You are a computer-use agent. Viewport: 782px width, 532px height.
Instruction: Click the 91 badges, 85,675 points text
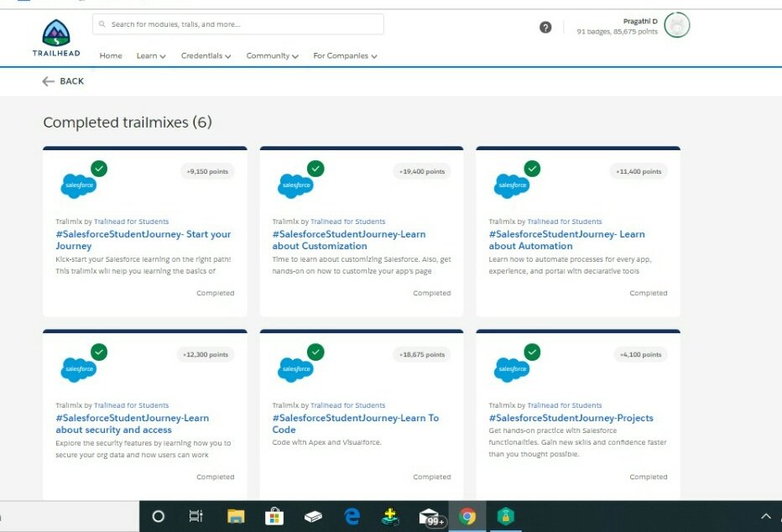pos(617,31)
